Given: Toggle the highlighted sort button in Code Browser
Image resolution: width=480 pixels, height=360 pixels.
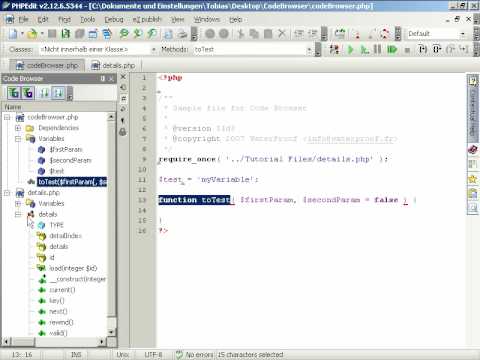Looking at the screenshot, I should pos(58,93).
